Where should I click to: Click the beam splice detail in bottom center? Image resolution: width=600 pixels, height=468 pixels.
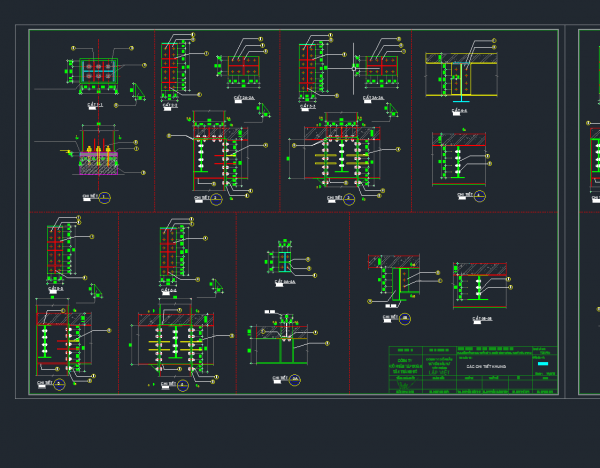point(284,343)
